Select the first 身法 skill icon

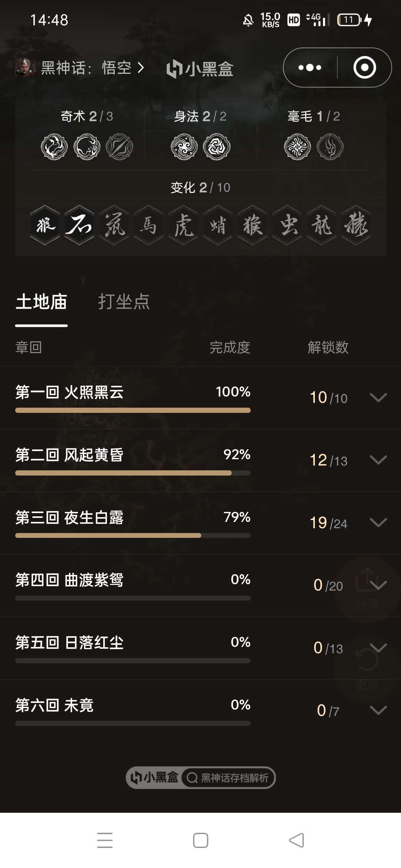pyautogui.click(x=184, y=147)
